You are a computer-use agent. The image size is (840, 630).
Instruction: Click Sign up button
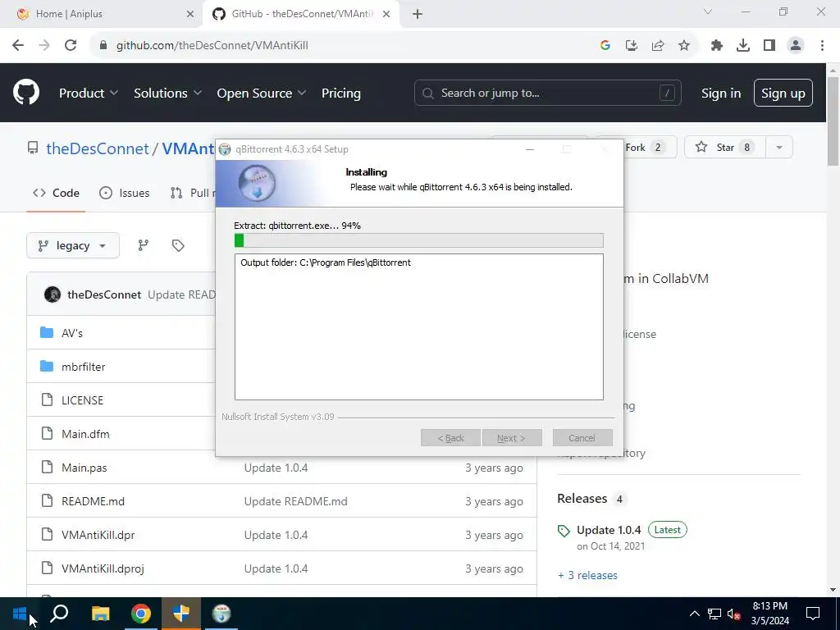(783, 93)
